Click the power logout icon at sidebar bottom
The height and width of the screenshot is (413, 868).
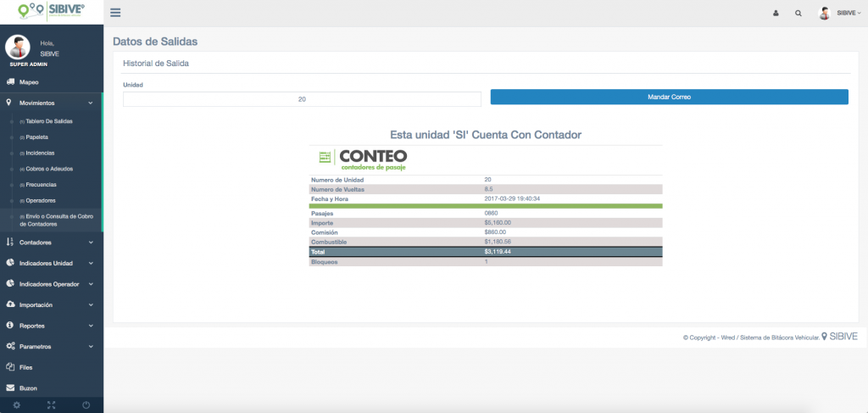86,405
